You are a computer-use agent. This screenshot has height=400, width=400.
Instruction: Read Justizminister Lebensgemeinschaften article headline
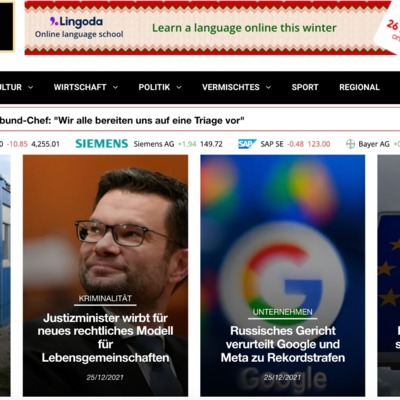coord(105,337)
